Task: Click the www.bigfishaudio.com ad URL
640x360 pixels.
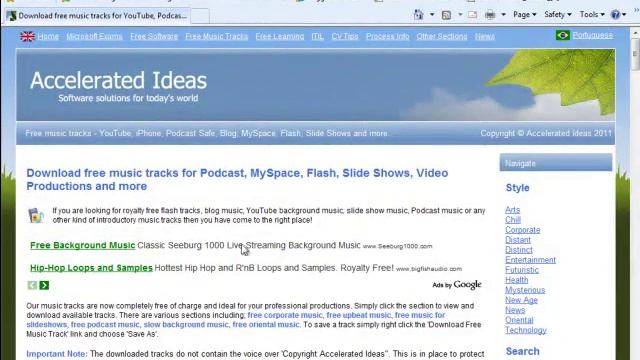Action: click(429, 269)
